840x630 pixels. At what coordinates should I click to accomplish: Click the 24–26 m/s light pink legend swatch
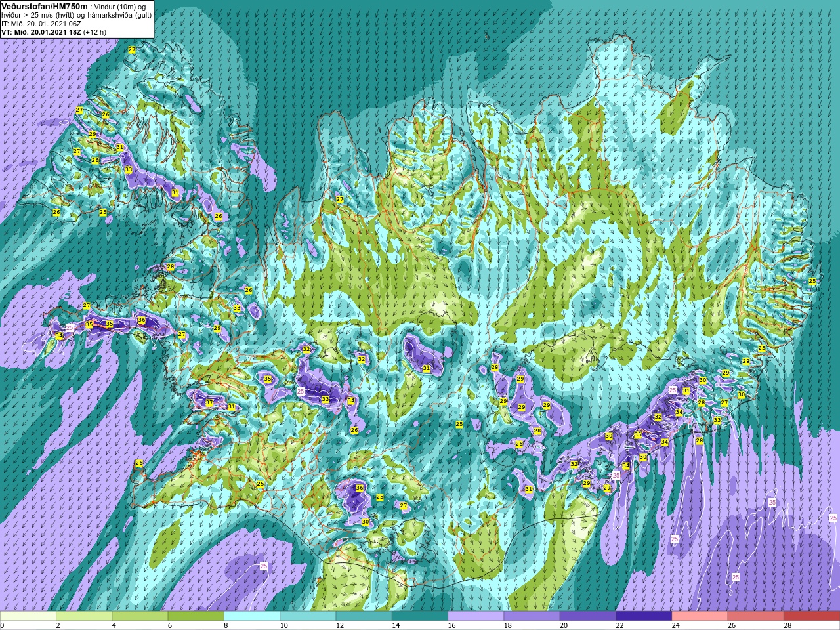(x=700, y=616)
